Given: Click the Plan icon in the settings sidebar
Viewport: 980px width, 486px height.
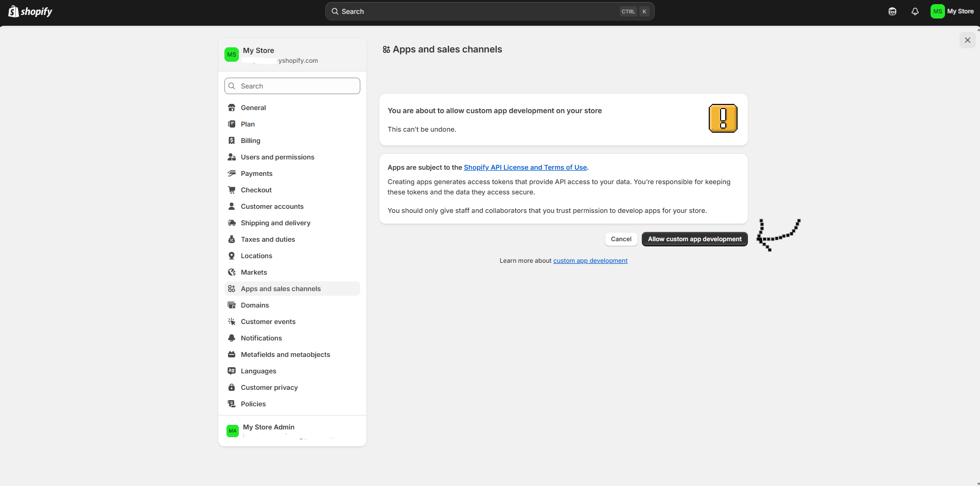Looking at the screenshot, I should [232, 124].
